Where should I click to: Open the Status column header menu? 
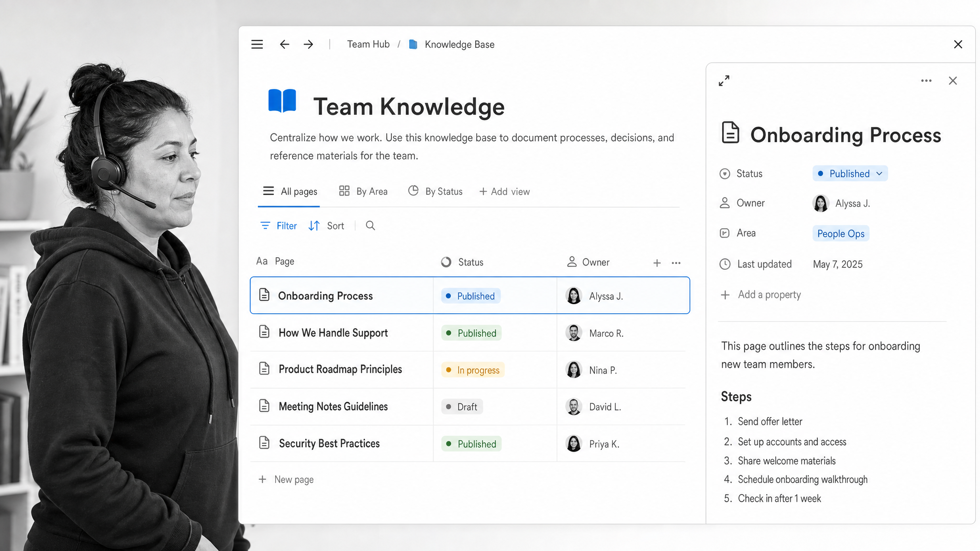[462, 262]
